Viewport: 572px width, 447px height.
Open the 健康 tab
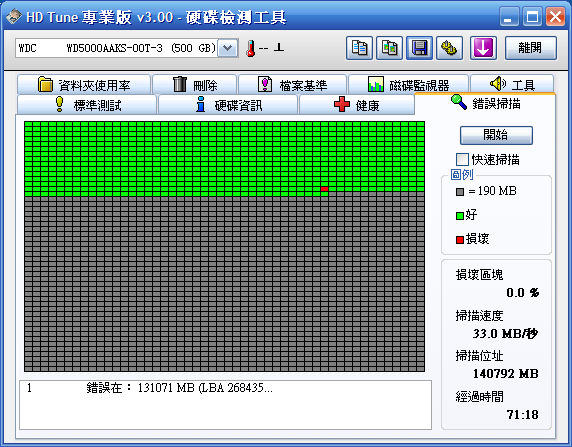(356, 105)
